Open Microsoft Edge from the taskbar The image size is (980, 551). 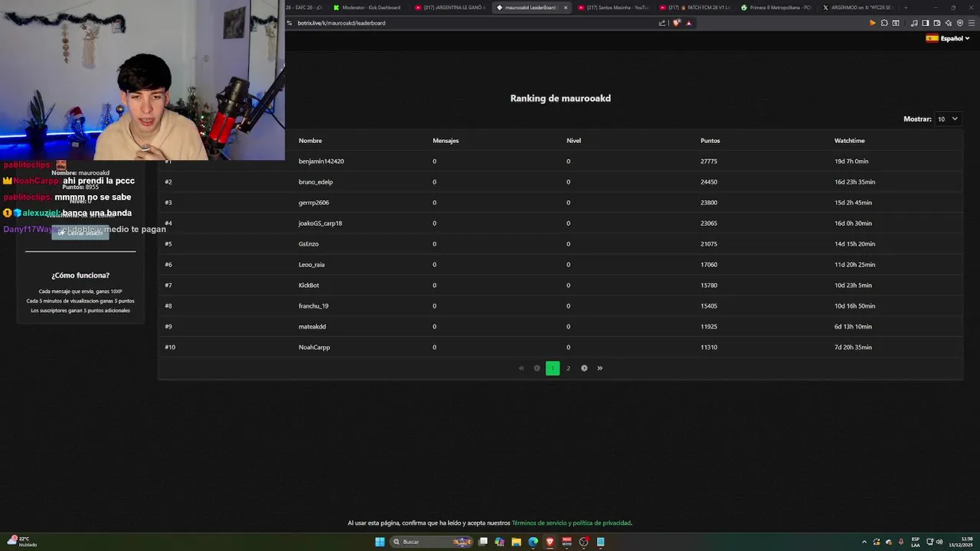[534, 542]
